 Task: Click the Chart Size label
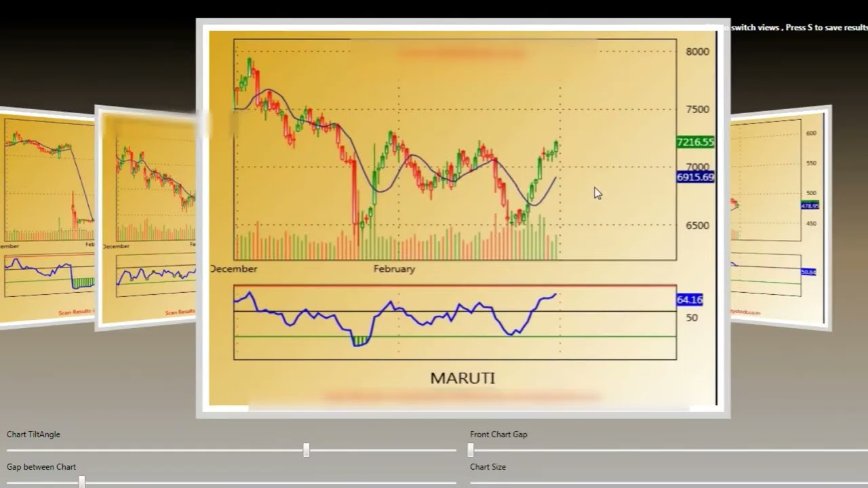(x=488, y=467)
